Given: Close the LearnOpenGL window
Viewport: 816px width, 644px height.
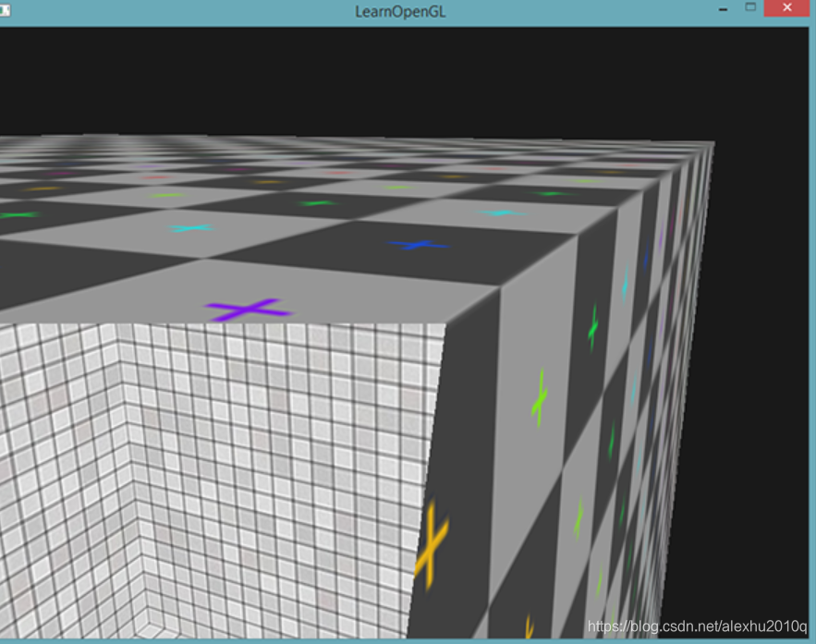Looking at the screenshot, I should point(786,7).
